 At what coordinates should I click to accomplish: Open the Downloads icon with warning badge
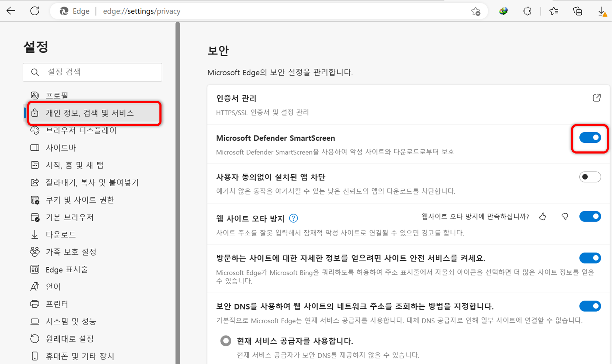pyautogui.click(x=602, y=11)
